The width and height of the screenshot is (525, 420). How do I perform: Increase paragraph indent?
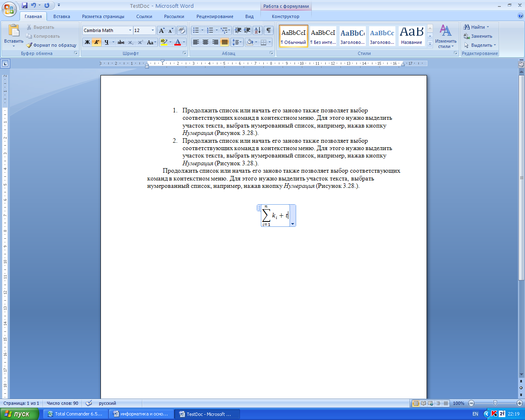click(247, 30)
